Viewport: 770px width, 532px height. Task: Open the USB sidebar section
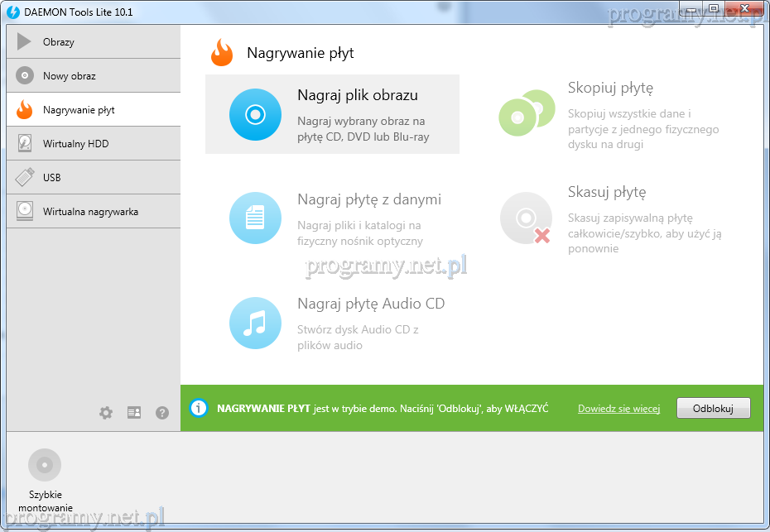[93, 178]
